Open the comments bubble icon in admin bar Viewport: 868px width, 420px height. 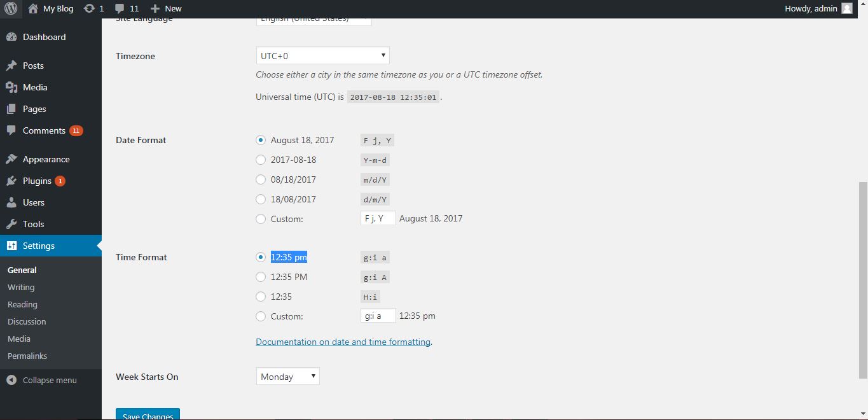click(x=120, y=8)
